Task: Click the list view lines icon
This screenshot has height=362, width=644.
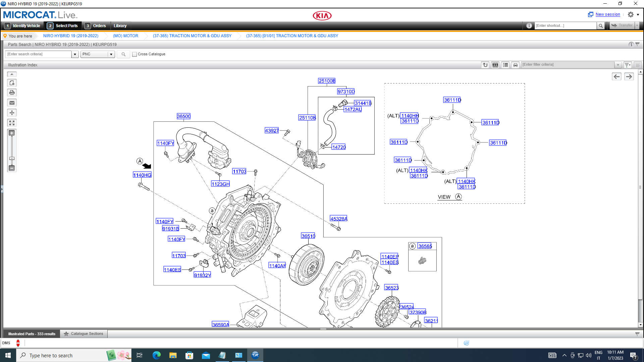Action: click(x=638, y=65)
